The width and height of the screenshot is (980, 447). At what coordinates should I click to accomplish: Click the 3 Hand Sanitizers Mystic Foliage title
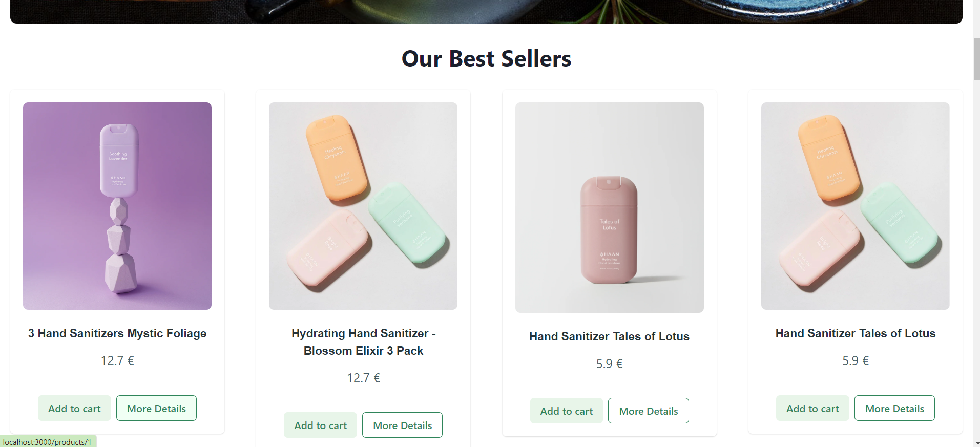coord(117,333)
